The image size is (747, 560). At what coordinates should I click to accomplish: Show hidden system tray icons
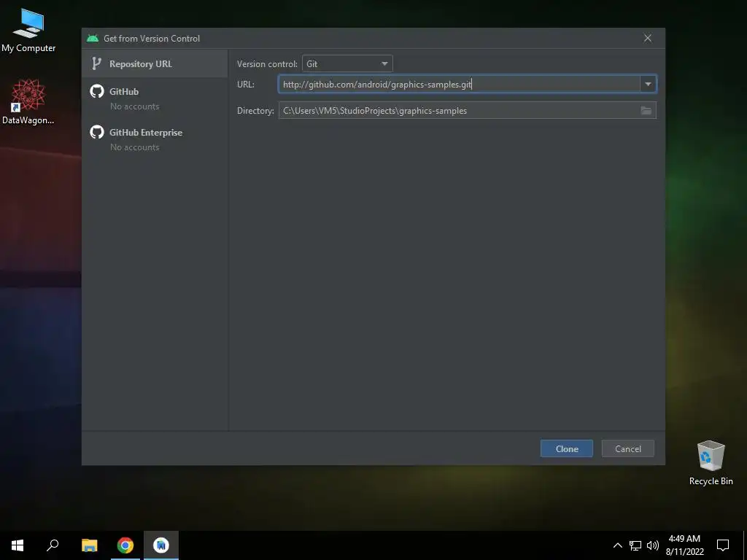click(x=617, y=545)
